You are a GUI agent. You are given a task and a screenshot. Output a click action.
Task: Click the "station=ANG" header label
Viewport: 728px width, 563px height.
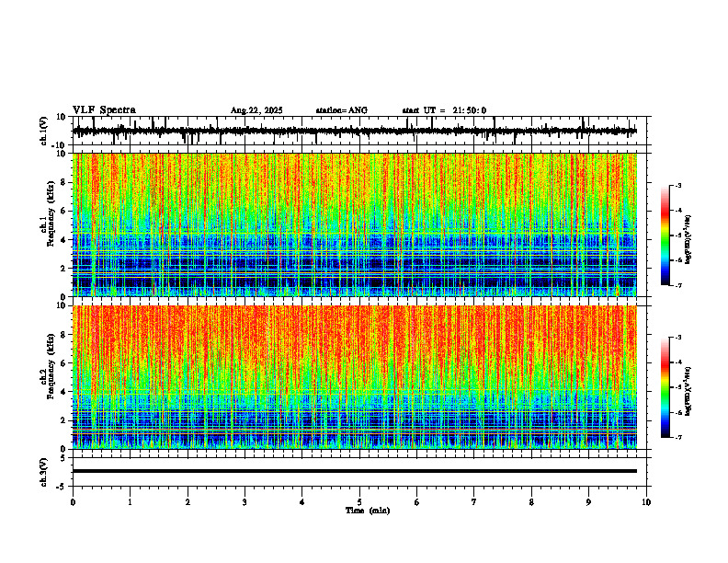tap(341, 110)
